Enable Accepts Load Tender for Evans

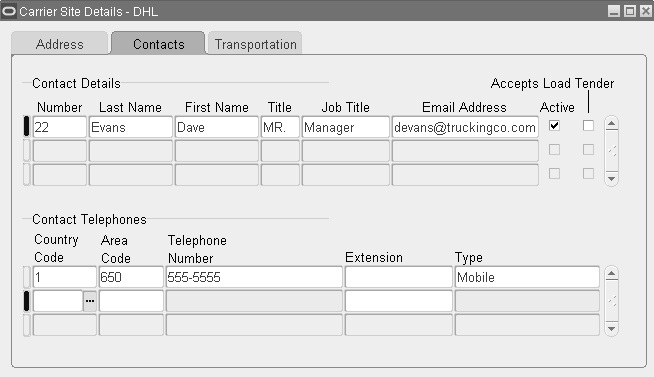588,126
